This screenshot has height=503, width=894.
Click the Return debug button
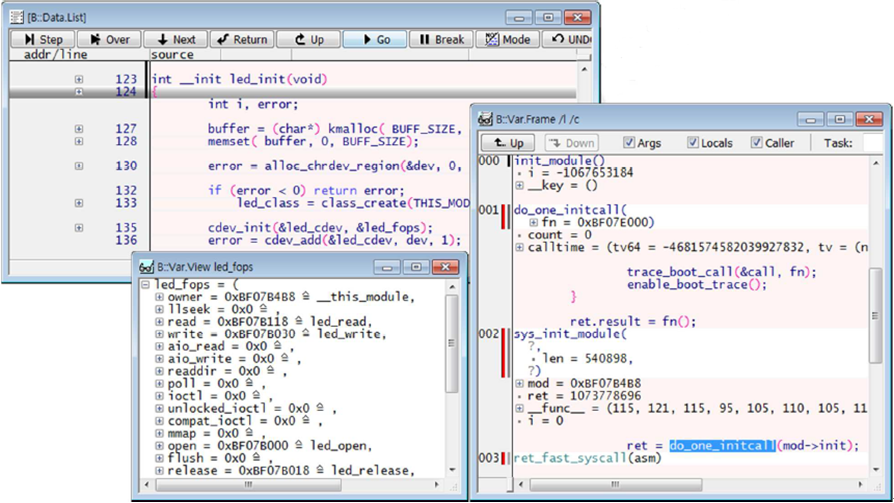[x=242, y=39]
